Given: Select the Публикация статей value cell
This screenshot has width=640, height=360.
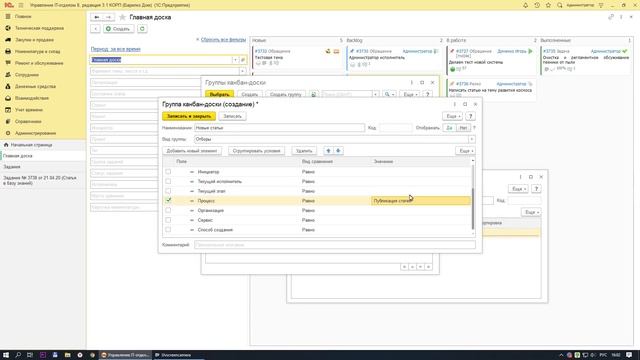Looking at the screenshot, I should coord(421,200).
